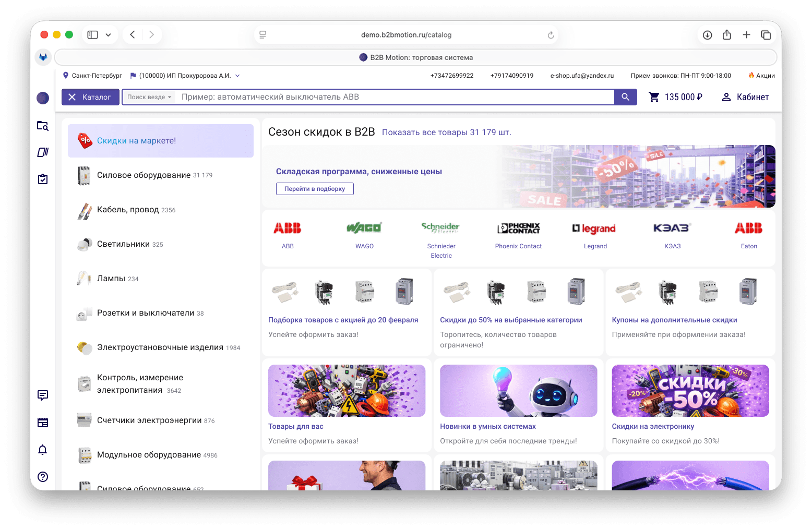Expand the ИП Прокуророва А.И. account dropdown
Image resolution: width=812 pixels, height=530 pixels.
click(185, 76)
